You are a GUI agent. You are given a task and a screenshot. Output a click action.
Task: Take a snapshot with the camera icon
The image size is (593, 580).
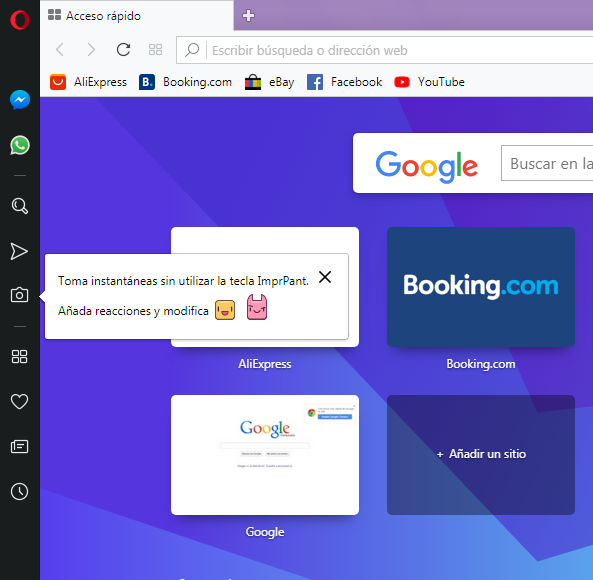click(x=19, y=295)
